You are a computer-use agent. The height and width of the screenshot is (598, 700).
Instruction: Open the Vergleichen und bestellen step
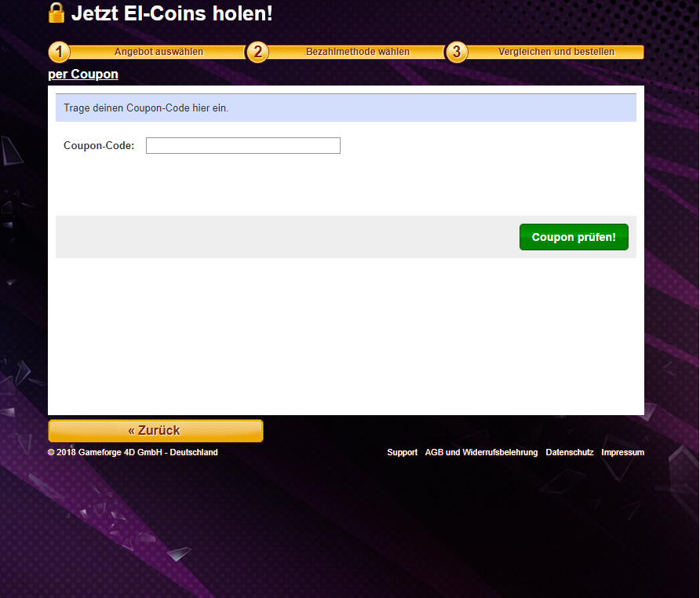tap(556, 52)
